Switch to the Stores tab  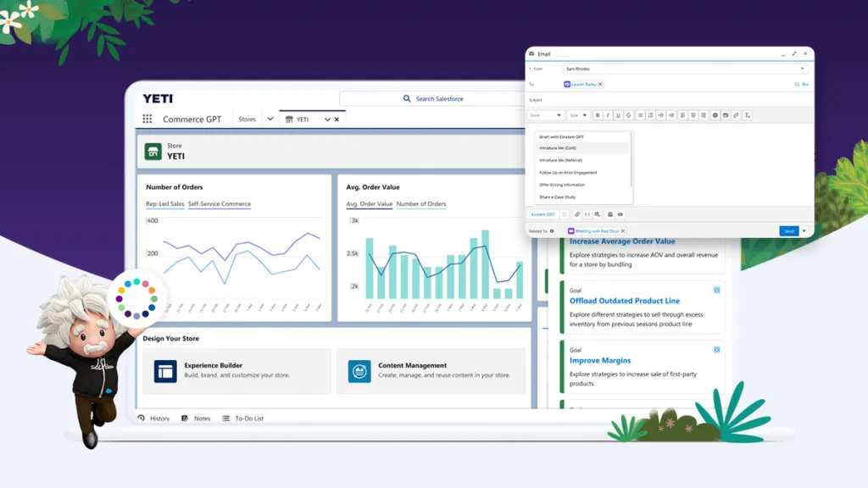[248, 119]
